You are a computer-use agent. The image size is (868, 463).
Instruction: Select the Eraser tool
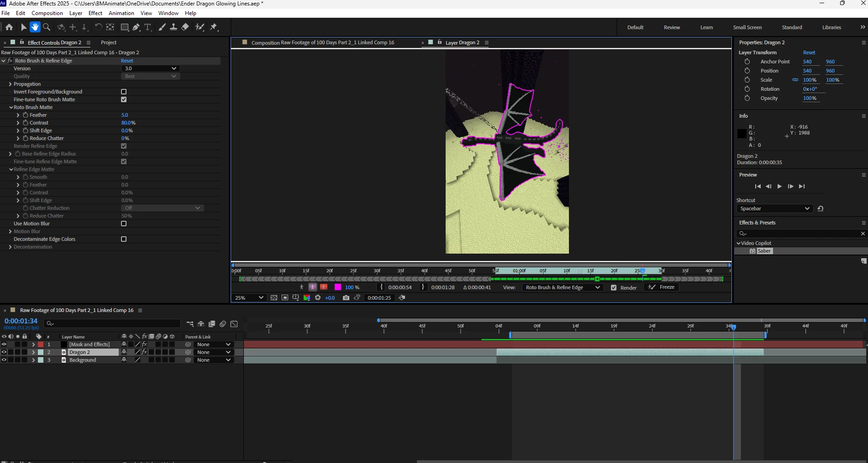[185, 27]
